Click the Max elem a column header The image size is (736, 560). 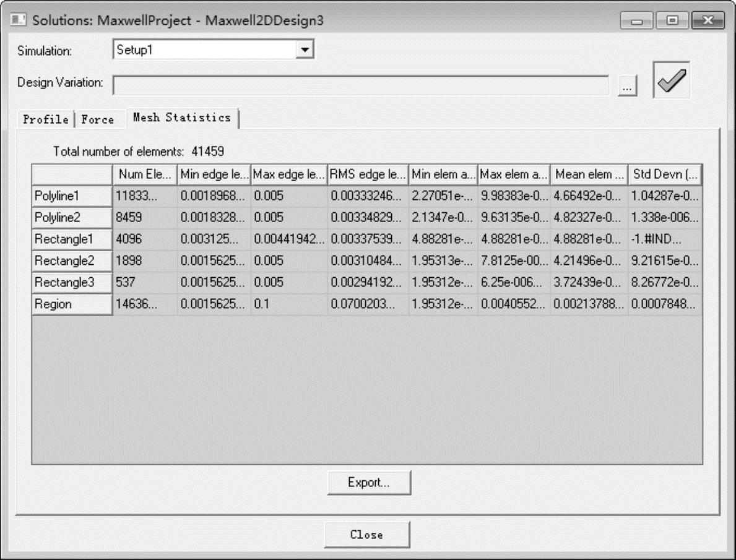(514, 174)
